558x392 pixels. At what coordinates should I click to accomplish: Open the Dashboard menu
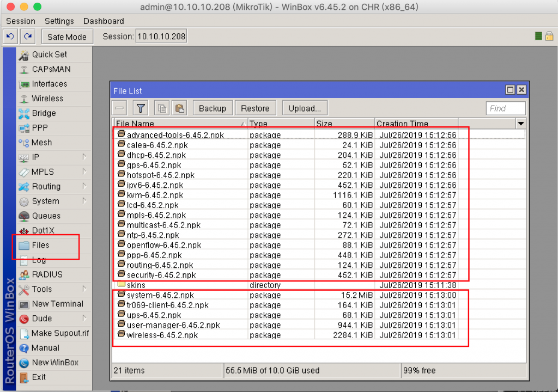pyautogui.click(x=104, y=21)
